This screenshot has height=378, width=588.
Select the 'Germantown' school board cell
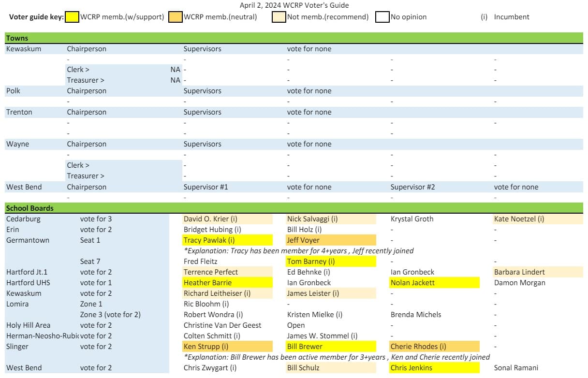[28, 240]
